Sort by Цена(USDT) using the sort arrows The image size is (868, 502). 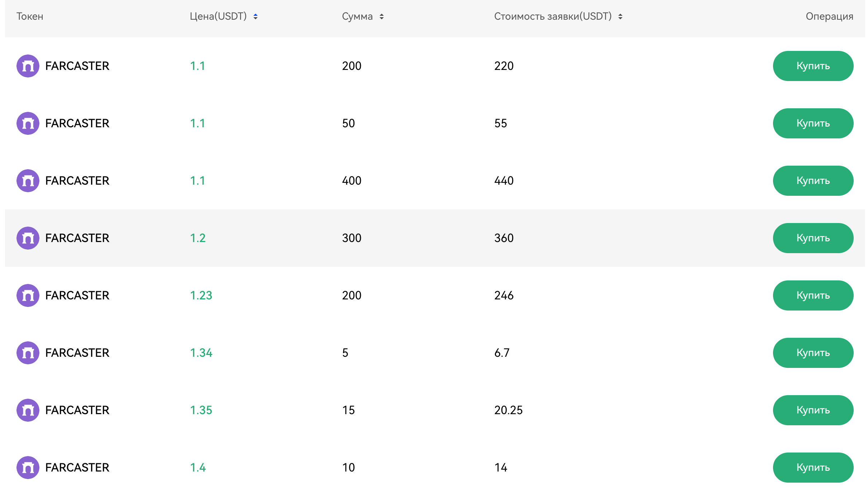pyautogui.click(x=256, y=16)
